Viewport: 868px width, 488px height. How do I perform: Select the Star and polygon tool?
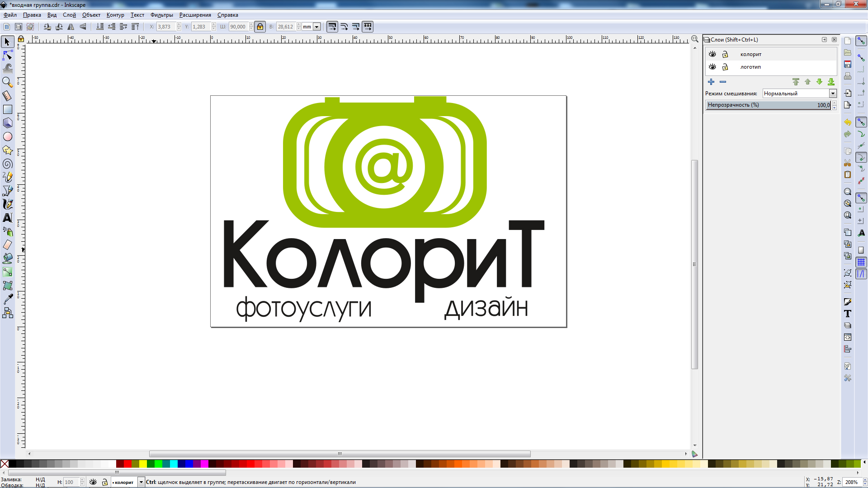coord(7,150)
